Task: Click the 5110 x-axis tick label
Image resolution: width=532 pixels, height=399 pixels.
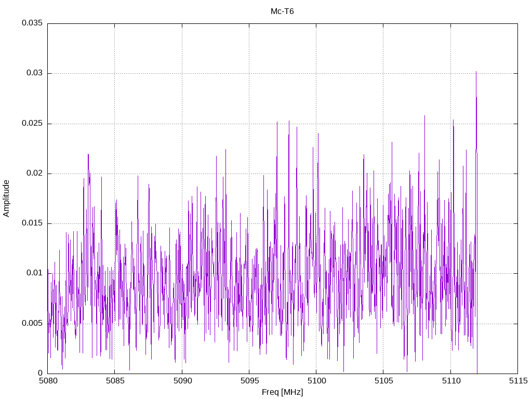Action: [x=450, y=381]
